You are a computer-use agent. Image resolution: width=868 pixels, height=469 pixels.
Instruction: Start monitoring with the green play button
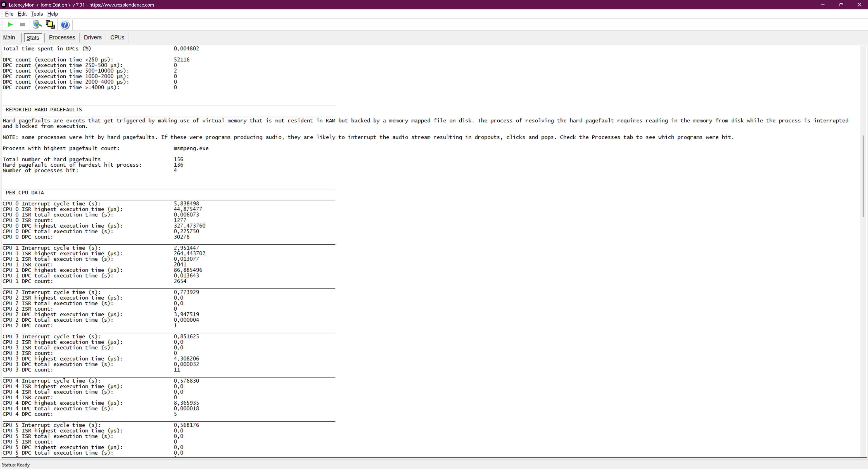click(10, 25)
